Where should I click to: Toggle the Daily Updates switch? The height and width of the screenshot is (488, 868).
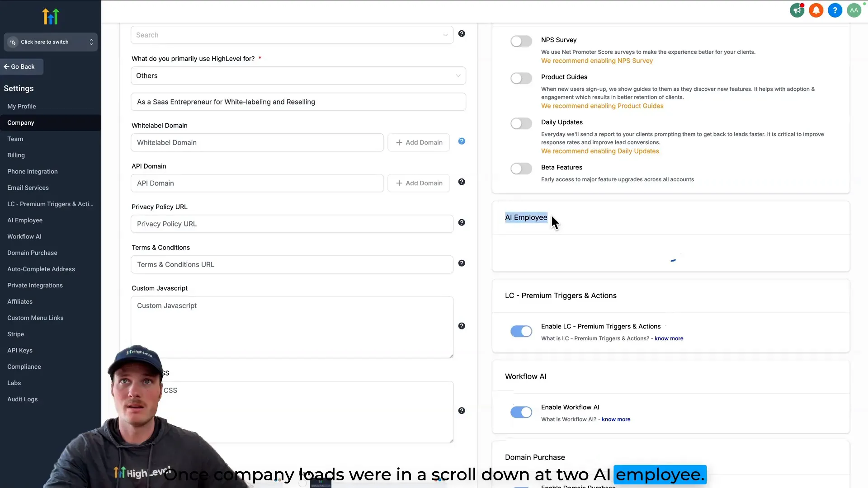point(521,123)
